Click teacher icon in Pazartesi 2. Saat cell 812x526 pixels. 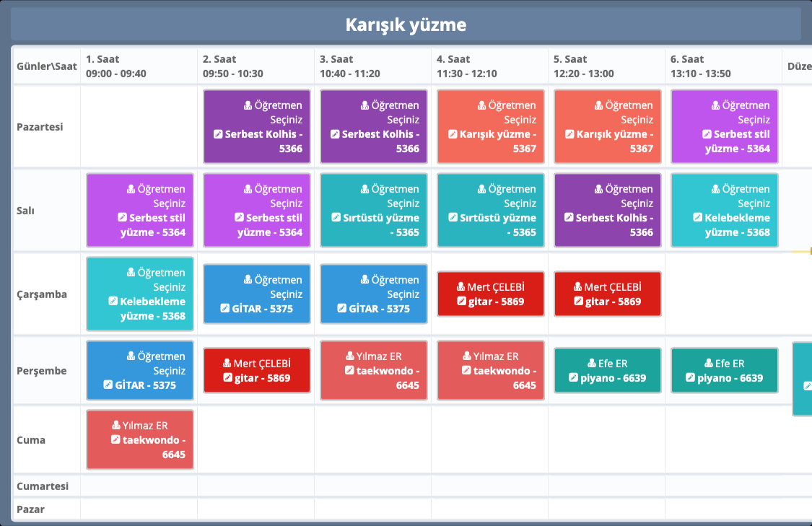(x=248, y=105)
